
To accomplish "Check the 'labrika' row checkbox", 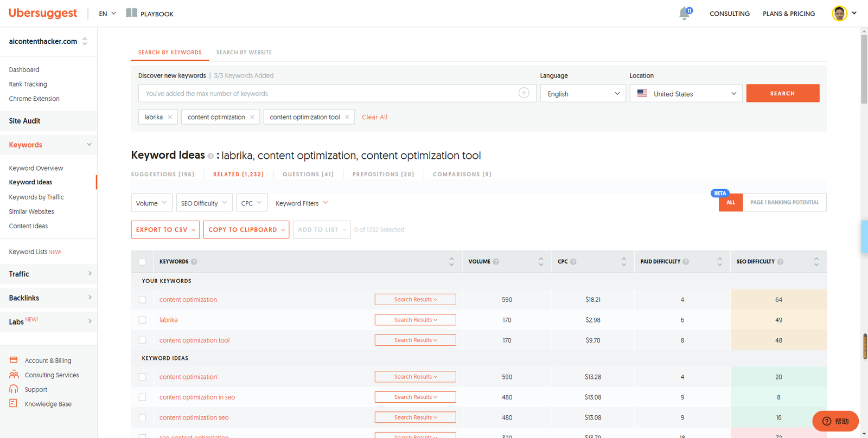I will (x=142, y=320).
